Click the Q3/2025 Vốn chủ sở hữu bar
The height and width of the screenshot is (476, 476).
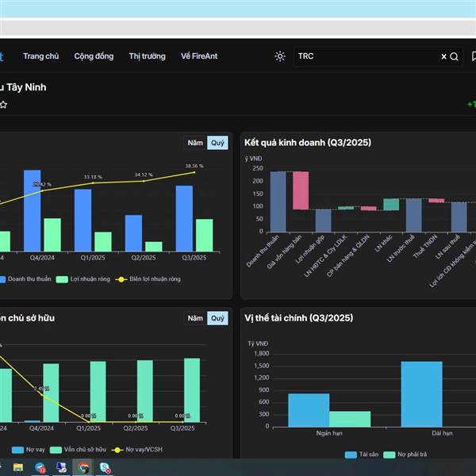(x=192, y=390)
